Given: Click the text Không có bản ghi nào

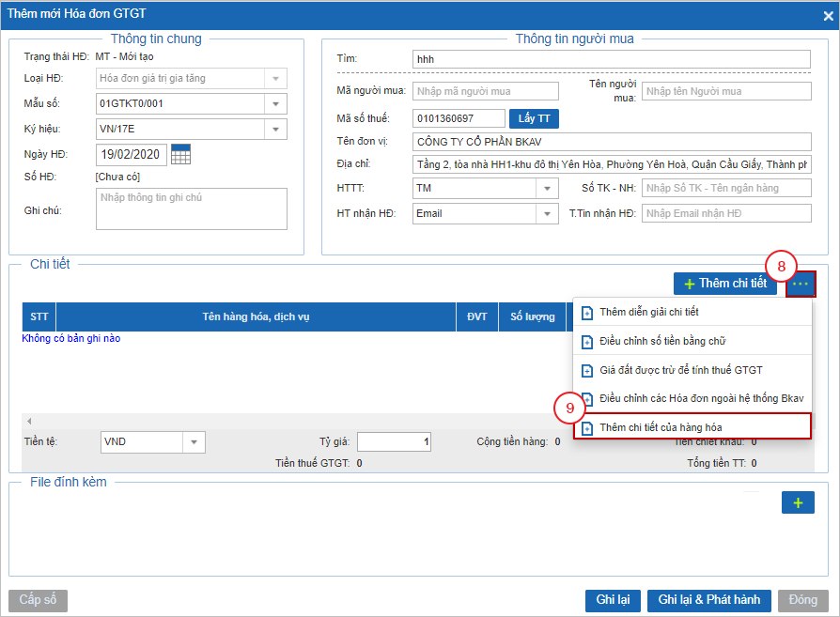Looking at the screenshot, I should click(x=70, y=338).
